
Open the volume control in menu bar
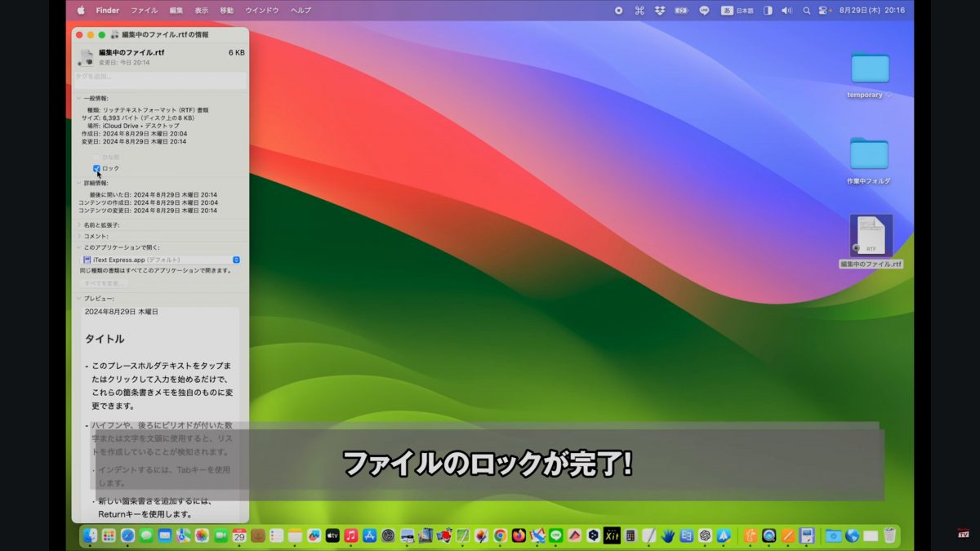click(786, 11)
